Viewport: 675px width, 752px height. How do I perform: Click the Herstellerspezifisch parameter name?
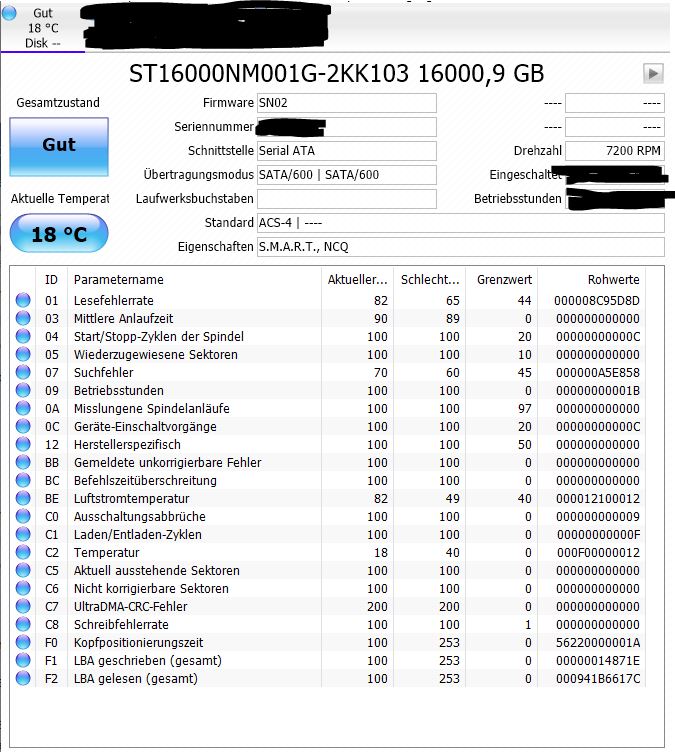(127, 445)
